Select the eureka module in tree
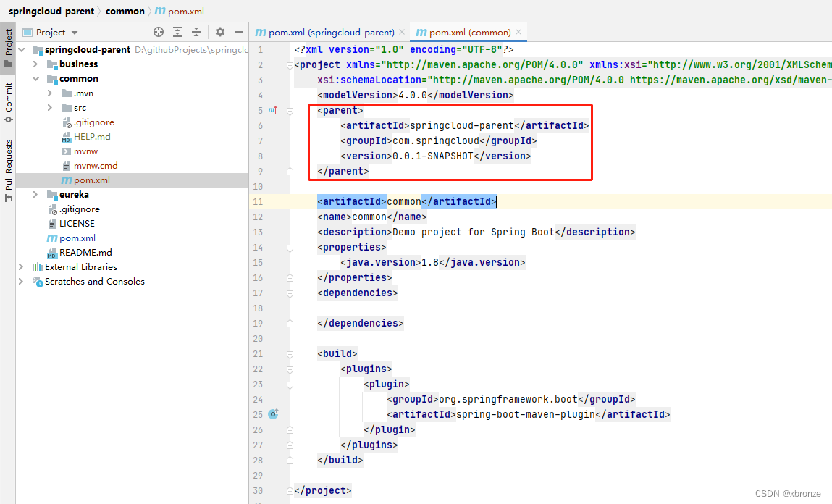This screenshot has width=832, height=504. click(x=74, y=195)
